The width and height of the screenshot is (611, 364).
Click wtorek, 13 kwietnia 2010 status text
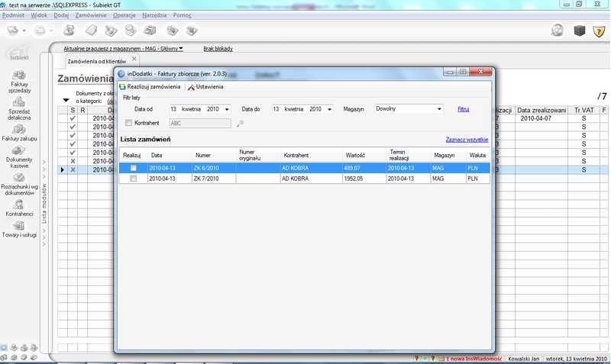(577, 359)
